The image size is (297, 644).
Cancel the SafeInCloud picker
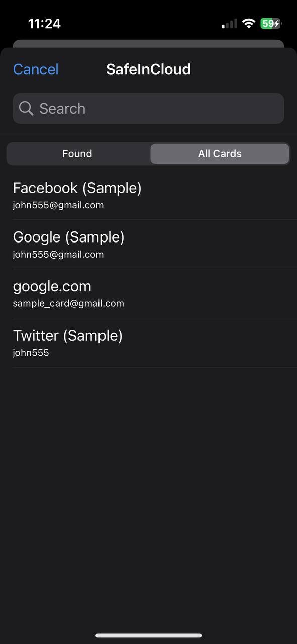tap(36, 69)
